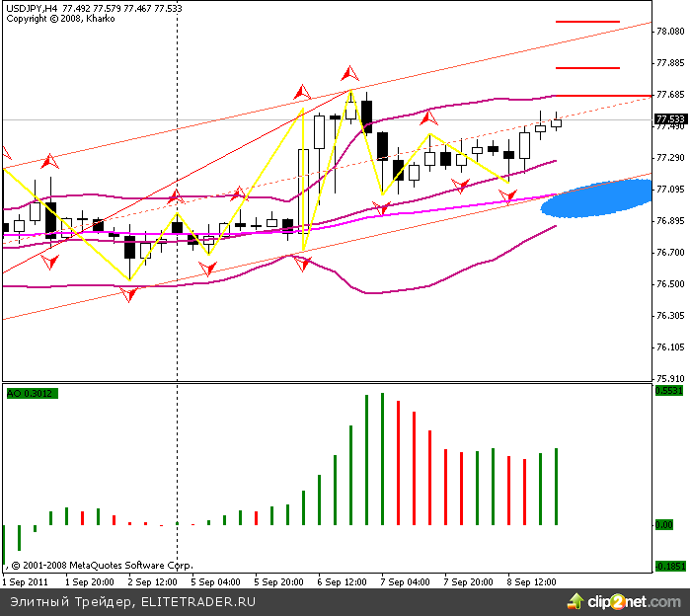The height and width of the screenshot is (616, 690).
Task: Click the 78.080 price scale label
Action: click(669, 32)
